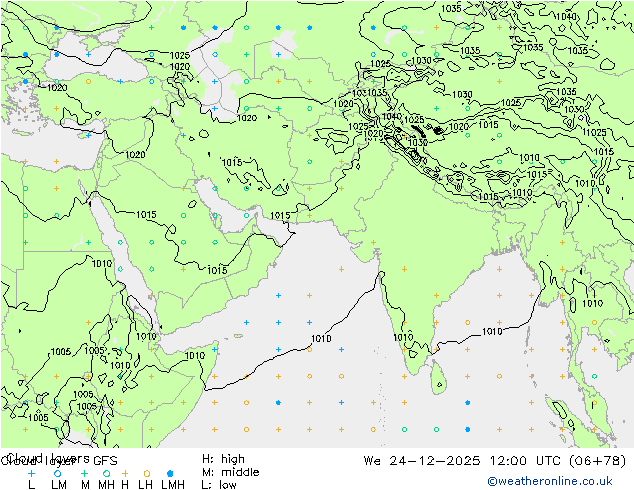Click the blue plus legend symbol above L

32,473
